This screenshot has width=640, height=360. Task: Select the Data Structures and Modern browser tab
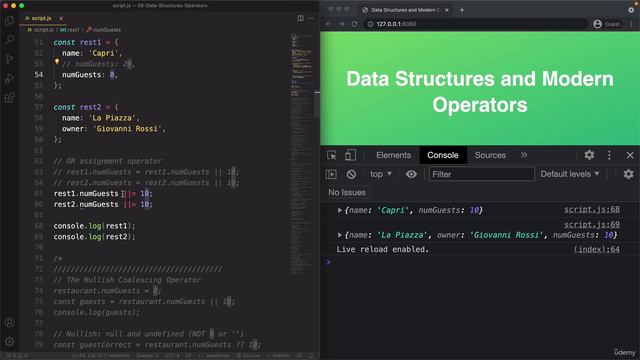pos(405,10)
